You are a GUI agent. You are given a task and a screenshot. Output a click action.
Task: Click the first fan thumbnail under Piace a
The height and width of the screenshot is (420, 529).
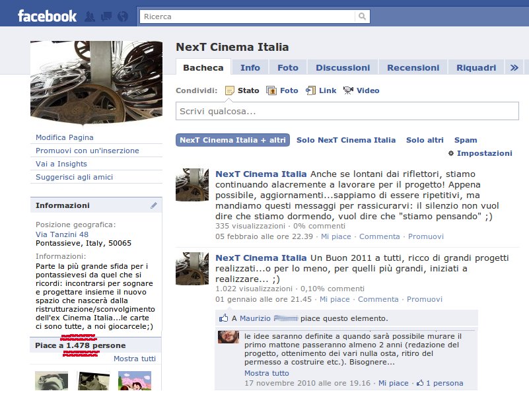(x=52, y=380)
